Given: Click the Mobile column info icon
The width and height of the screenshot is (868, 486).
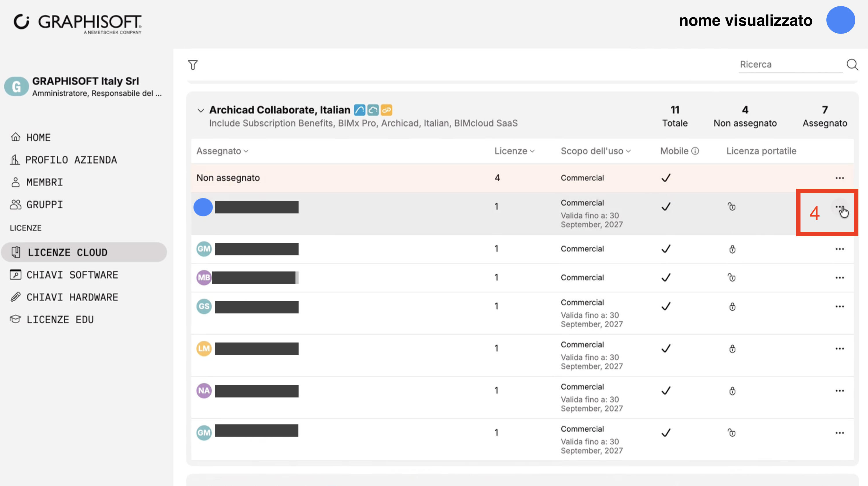Looking at the screenshot, I should tap(695, 151).
